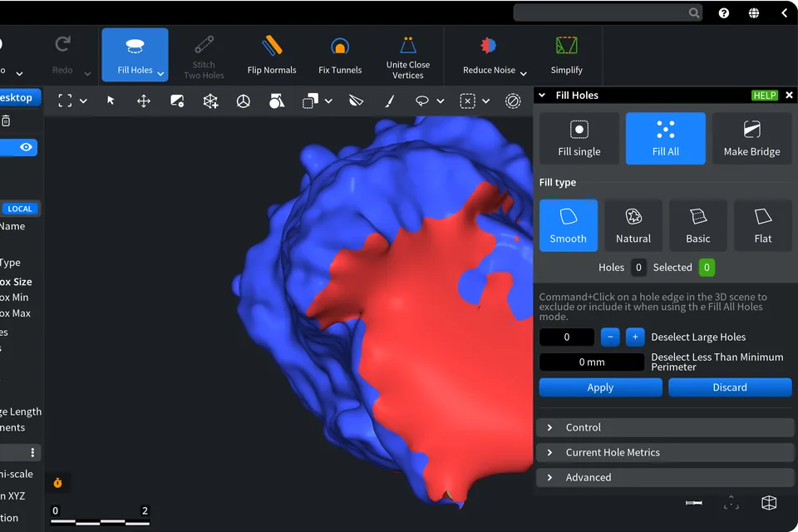Decrease Deselect Large Holes with minus
798x532 pixels.
pos(610,337)
